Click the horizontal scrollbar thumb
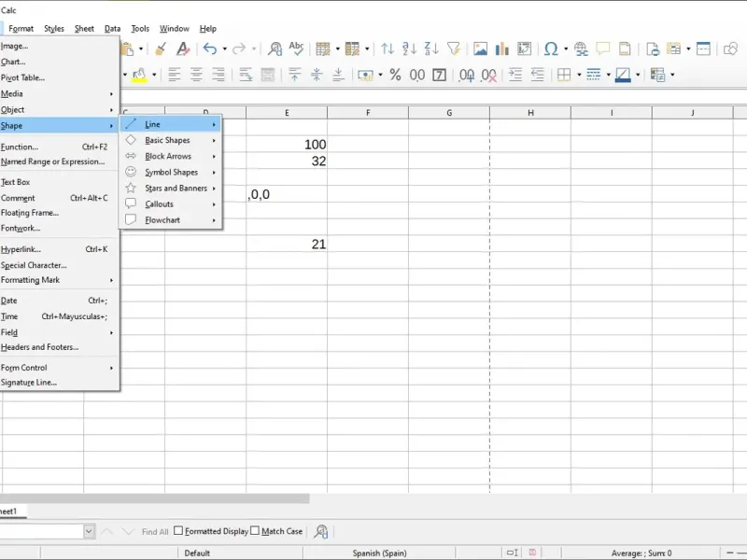This screenshot has height=560, width=747. click(155, 498)
